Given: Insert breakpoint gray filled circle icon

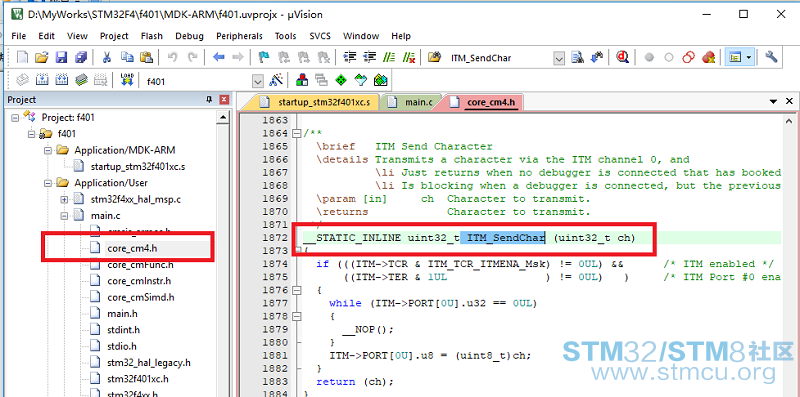Looking at the screenshot, I should coord(649,57).
